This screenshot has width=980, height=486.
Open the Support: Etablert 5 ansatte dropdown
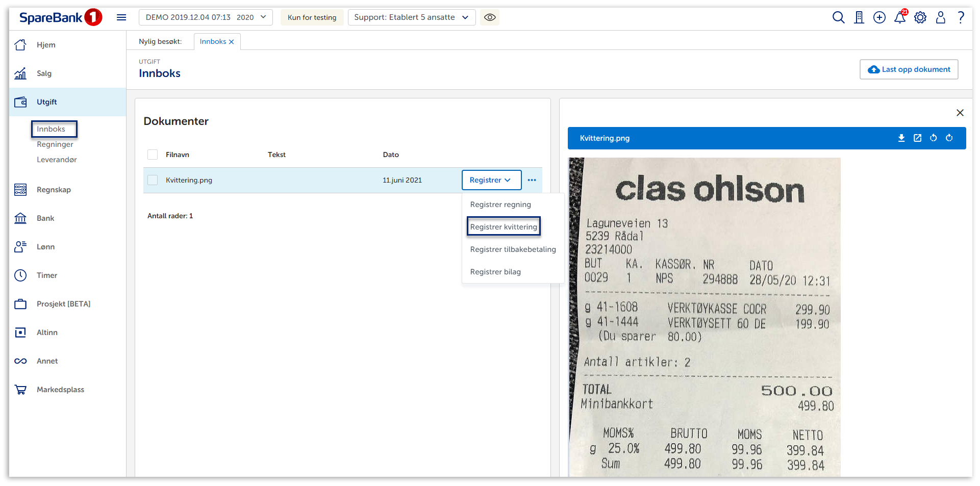pos(411,17)
